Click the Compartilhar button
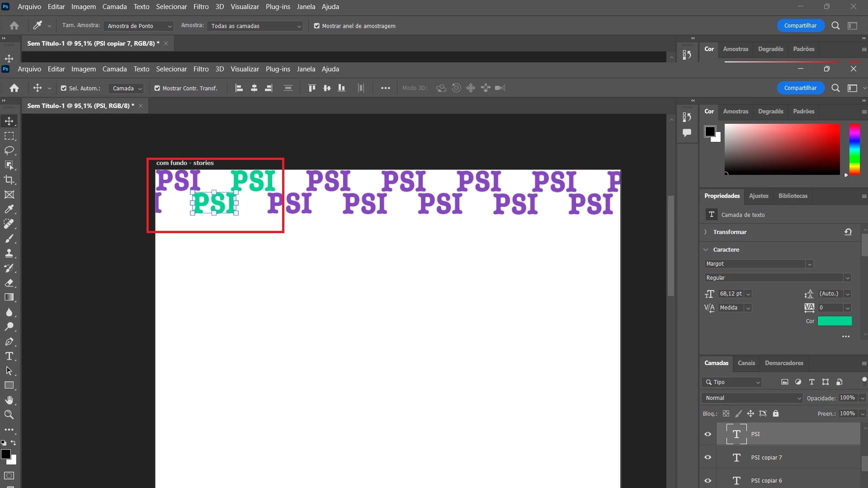 [x=800, y=88]
